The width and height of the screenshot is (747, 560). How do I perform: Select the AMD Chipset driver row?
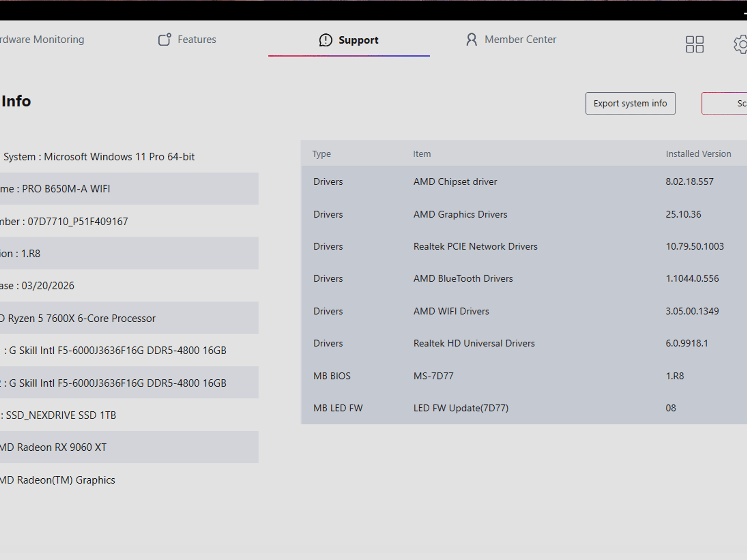[x=524, y=182]
